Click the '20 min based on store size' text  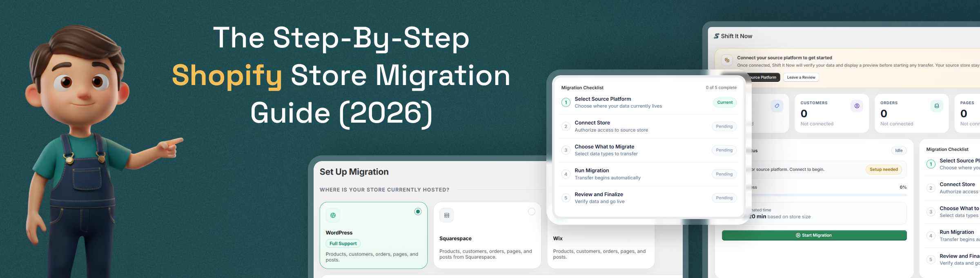(780, 217)
